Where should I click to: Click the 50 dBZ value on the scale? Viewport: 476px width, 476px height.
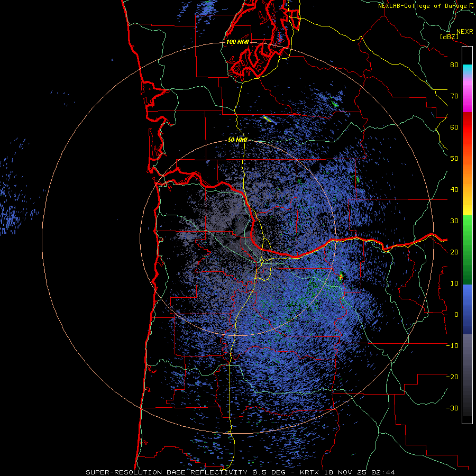[454, 159]
